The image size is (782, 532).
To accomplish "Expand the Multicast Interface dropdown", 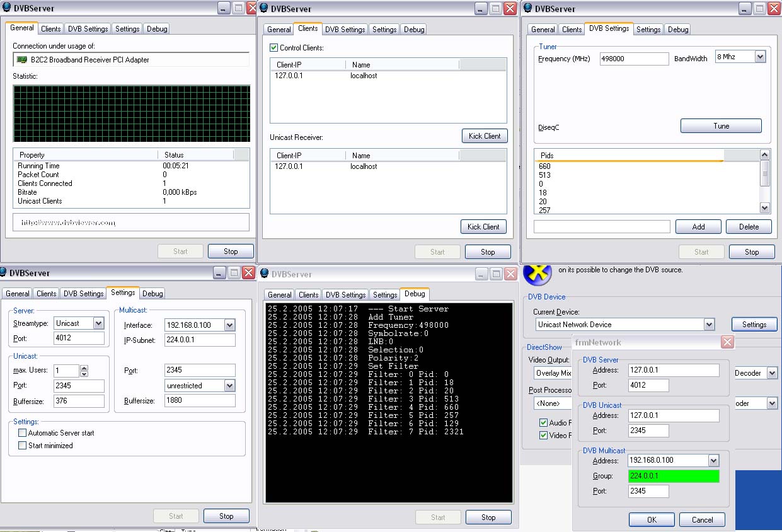I will pyautogui.click(x=229, y=325).
